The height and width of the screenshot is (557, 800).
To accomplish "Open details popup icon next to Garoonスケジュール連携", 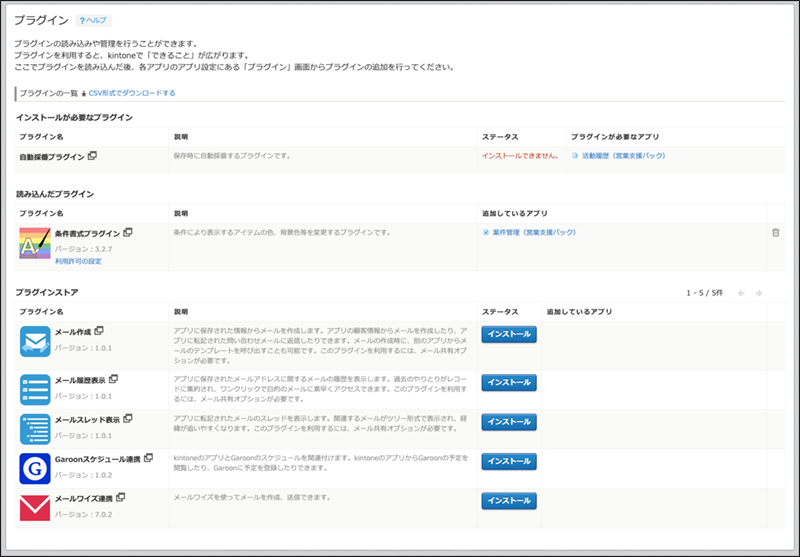I will coord(148,458).
